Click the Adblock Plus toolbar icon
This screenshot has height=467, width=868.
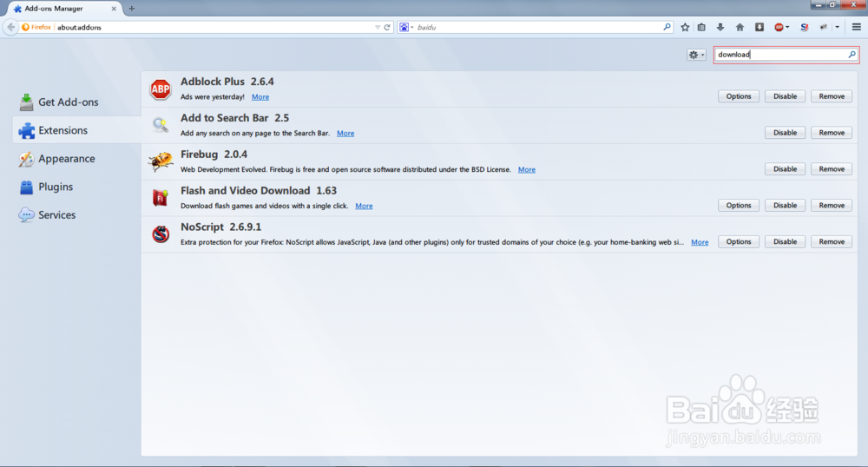[x=779, y=27]
